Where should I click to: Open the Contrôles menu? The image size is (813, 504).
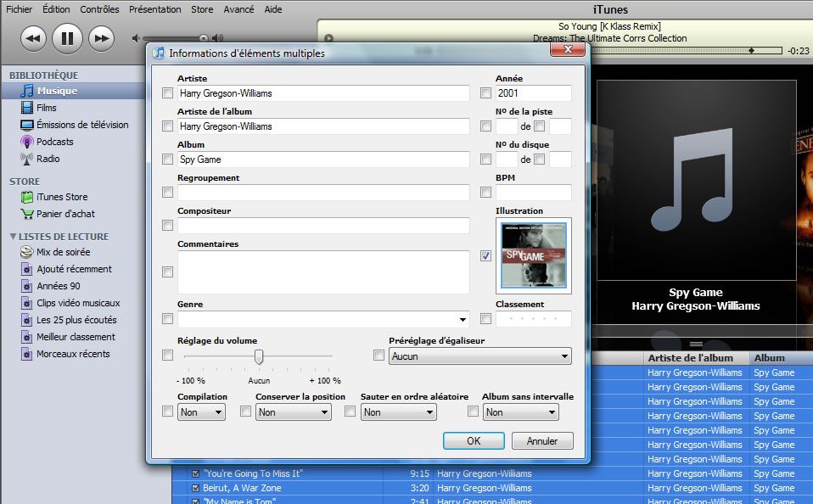[99, 9]
